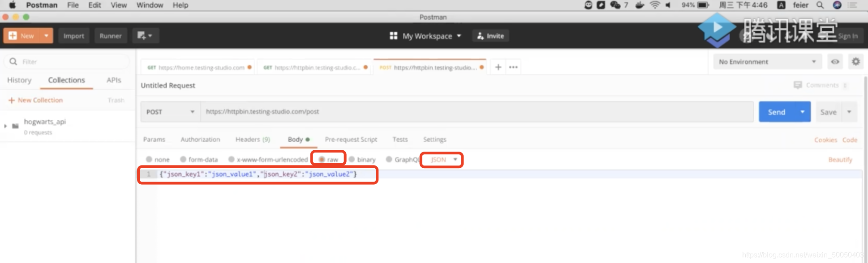This screenshot has height=263, width=868.
Task: Click the Import button
Action: click(x=73, y=36)
